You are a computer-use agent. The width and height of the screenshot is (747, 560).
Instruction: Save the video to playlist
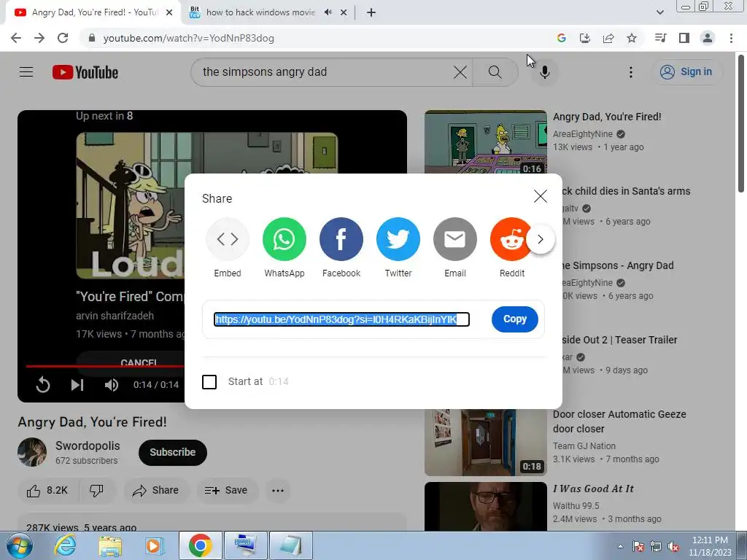tap(226, 491)
